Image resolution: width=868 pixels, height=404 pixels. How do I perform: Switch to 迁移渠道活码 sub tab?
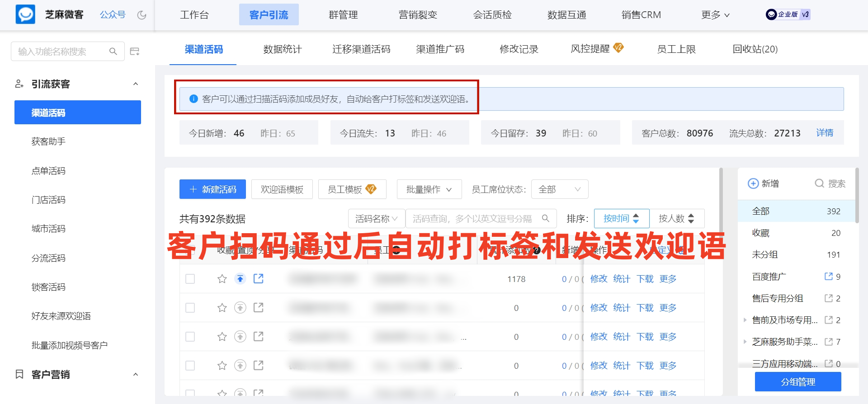(x=361, y=49)
